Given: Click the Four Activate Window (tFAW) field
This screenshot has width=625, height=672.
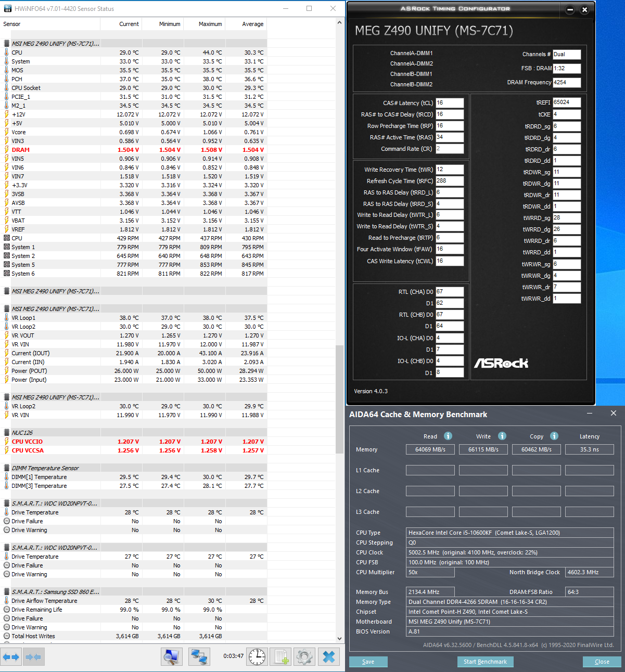Looking at the screenshot, I should (x=450, y=249).
